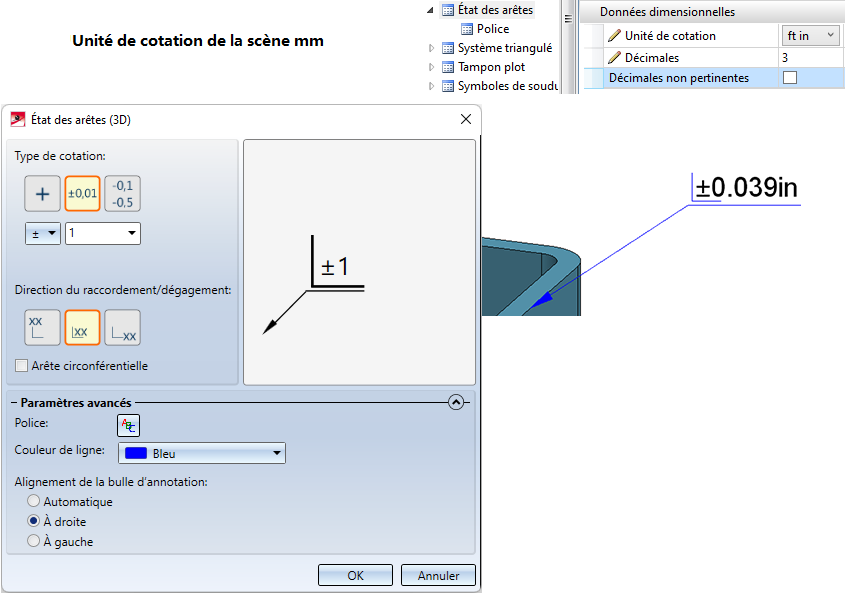845x593 pixels.
Task: Choose direction icon with XX right of corner
Action: [122, 327]
